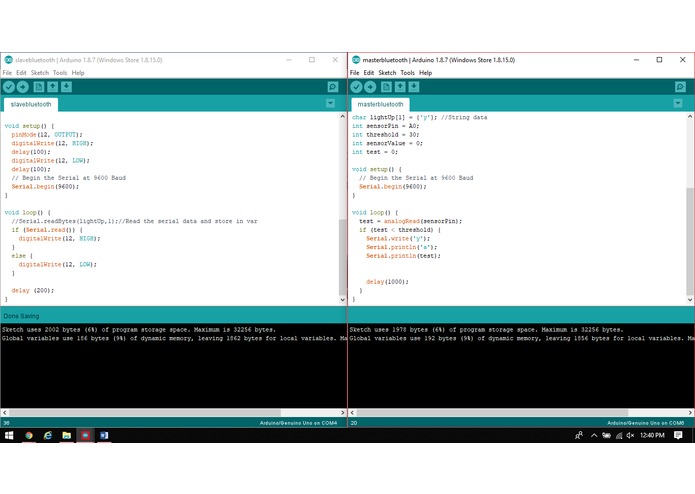Click 'Arduino/Genuino Uno on COM6' status text
This screenshot has height=494, width=695.
point(645,423)
